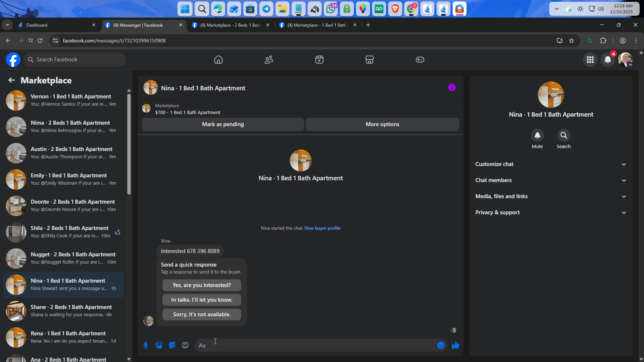Expand Media, files and links section

point(551,196)
